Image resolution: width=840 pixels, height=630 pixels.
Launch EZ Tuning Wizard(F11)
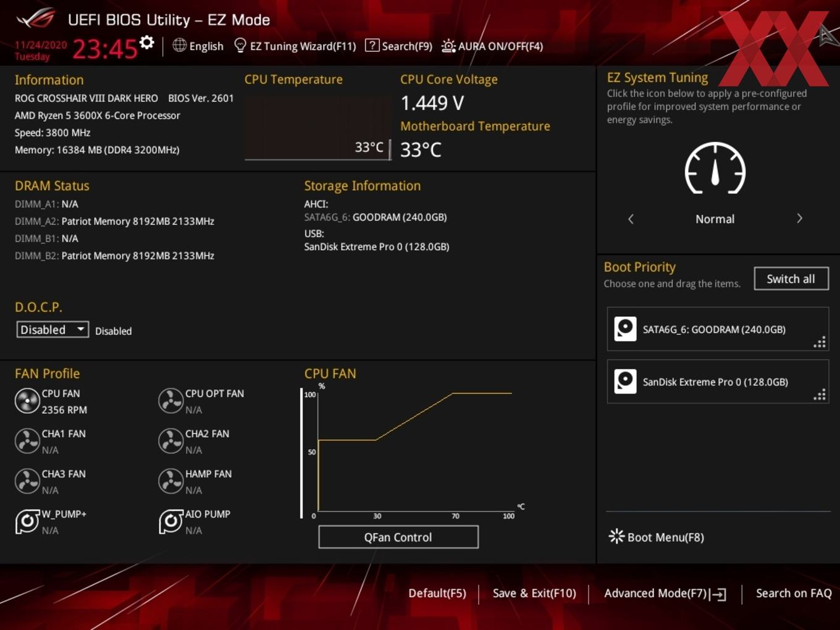point(303,46)
